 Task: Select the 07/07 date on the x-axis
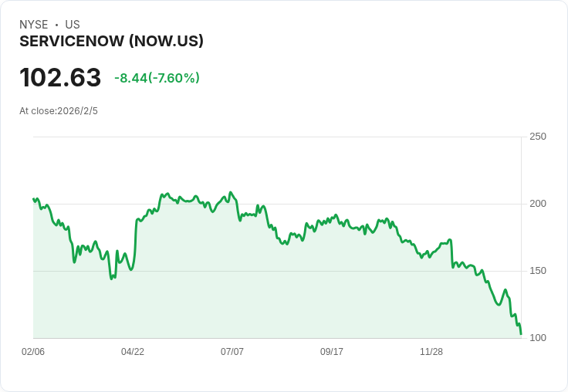point(232,352)
